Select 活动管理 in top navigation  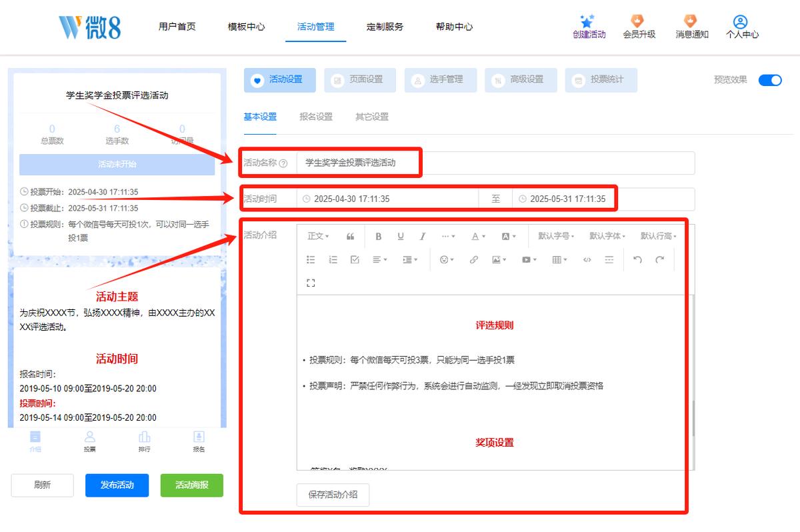click(316, 27)
